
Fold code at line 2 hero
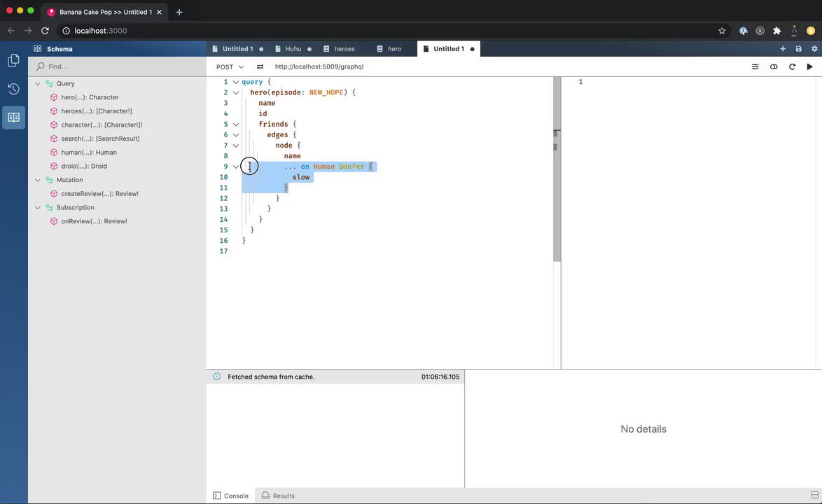point(236,92)
